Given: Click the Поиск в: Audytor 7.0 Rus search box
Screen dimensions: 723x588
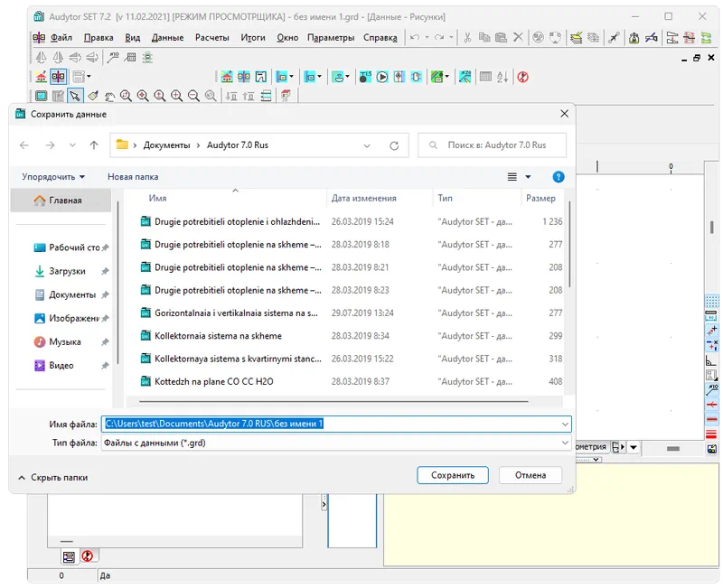Looking at the screenshot, I should 492,145.
